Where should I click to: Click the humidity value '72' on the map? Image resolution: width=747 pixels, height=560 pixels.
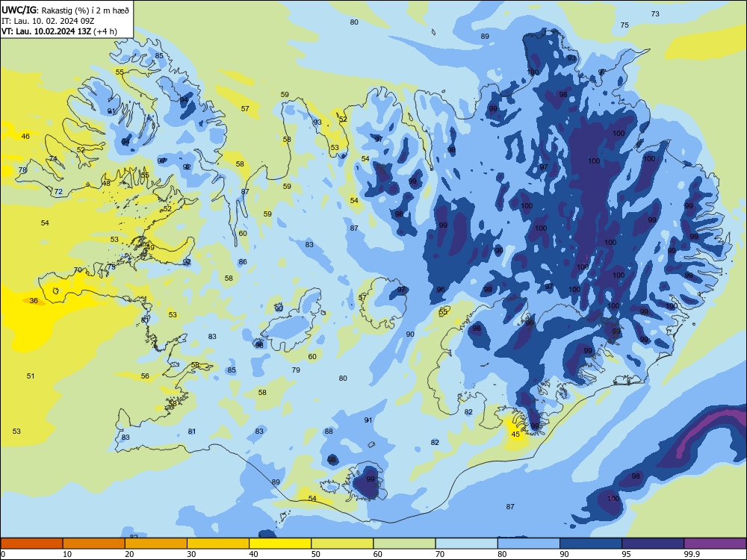[58, 191]
